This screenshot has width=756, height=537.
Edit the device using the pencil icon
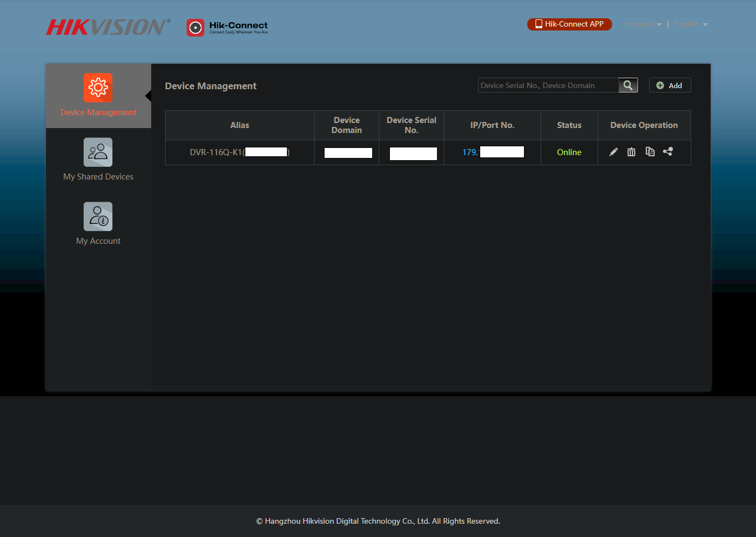[x=613, y=151]
